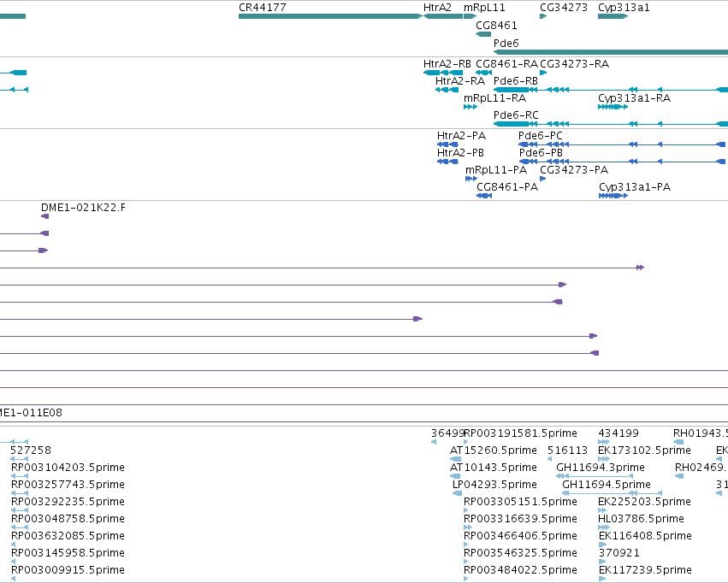Click the CG34273 gene arrow
Viewport: 728px width, 583px height.
tap(543, 16)
